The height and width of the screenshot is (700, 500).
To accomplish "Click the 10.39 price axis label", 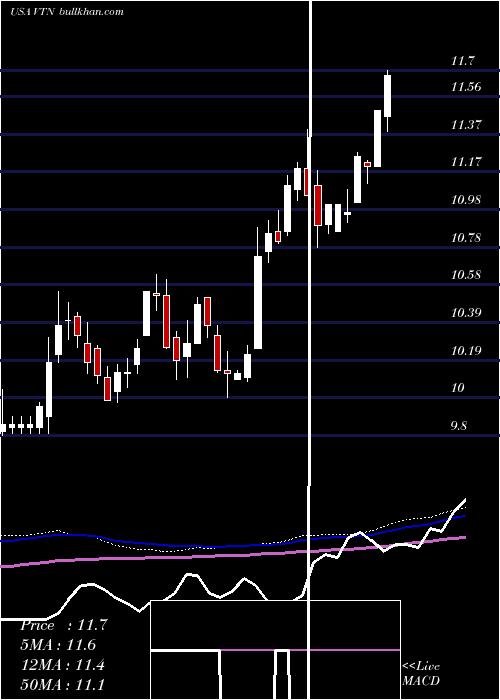I will 466,313.
